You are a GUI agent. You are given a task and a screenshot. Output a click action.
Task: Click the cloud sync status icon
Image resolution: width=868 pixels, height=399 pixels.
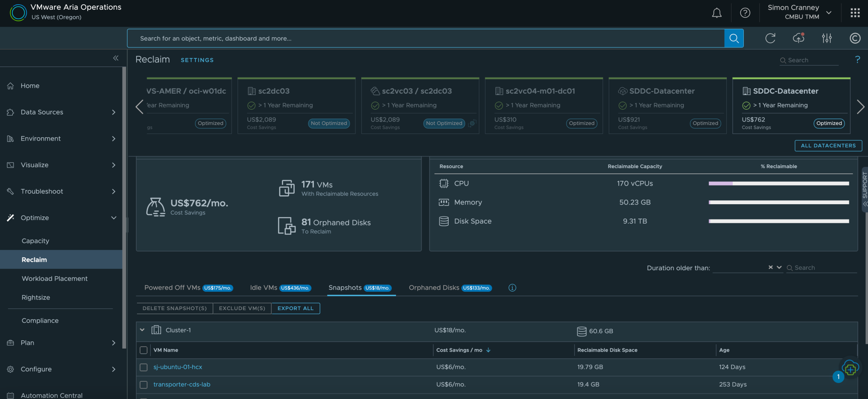(798, 38)
